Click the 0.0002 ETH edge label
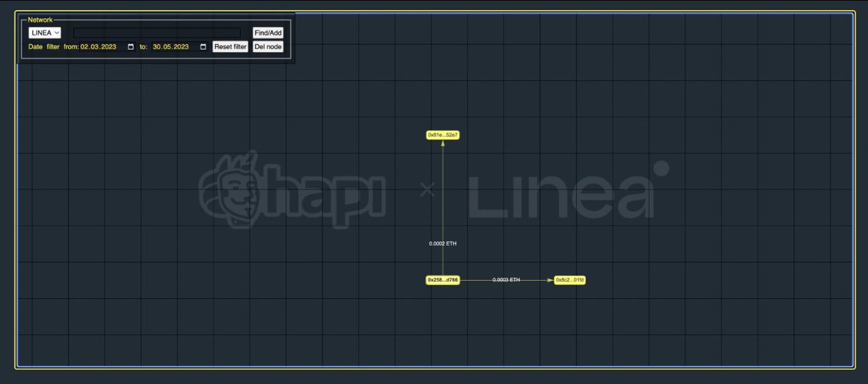The width and height of the screenshot is (868, 384). coord(443,244)
